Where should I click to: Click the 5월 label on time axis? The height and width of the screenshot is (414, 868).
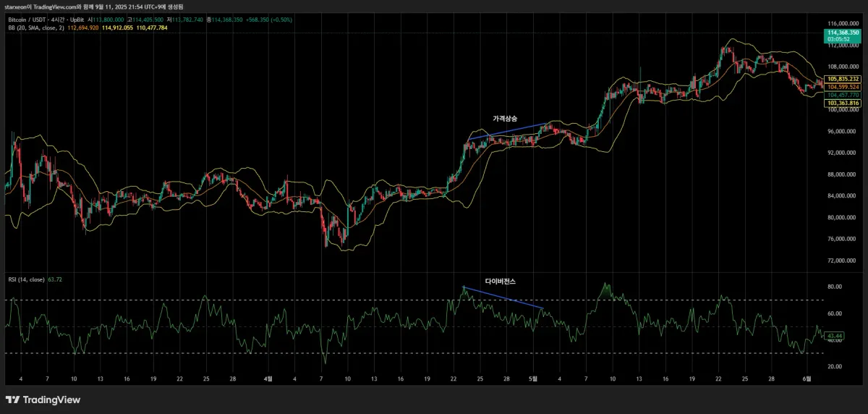click(533, 378)
